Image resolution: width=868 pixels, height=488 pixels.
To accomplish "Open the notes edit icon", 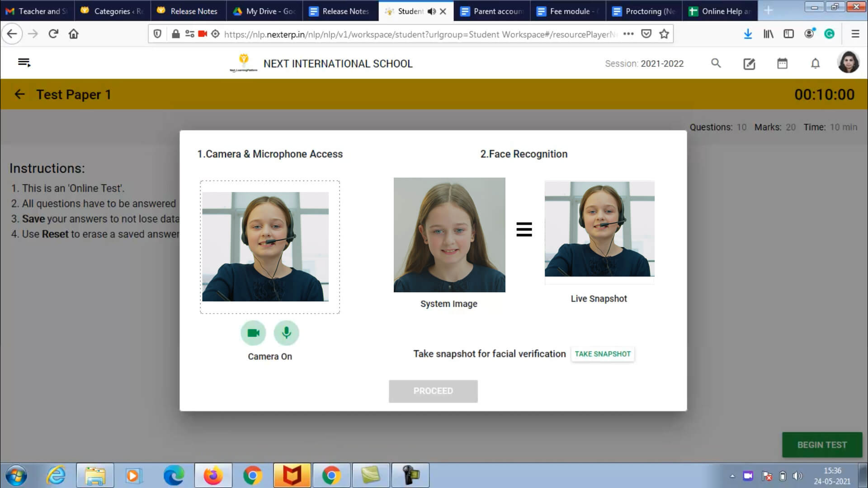I will pyautogui.click(x=749, y=64).
